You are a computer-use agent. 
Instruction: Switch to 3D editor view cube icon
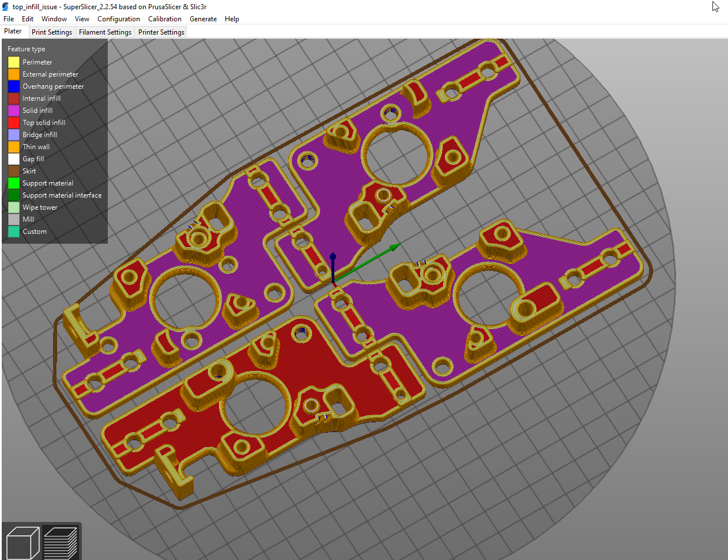tap(22, 542)
